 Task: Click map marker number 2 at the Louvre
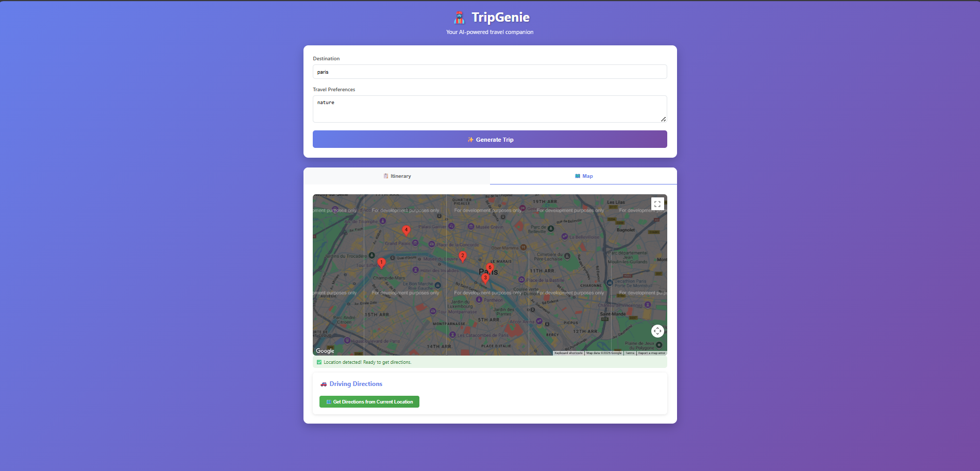463,257
